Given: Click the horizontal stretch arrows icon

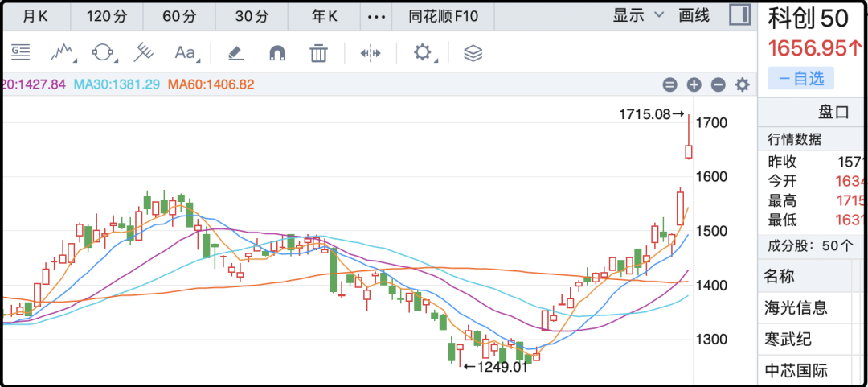Looking at the screenshot, I should [x=371, y=53].
